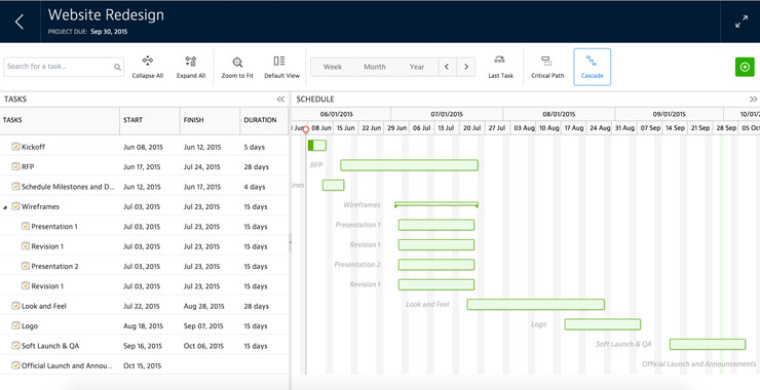Click the 08/01/2015 month header
This screenshot has width=760, height=390.
(x=559, y=114)
